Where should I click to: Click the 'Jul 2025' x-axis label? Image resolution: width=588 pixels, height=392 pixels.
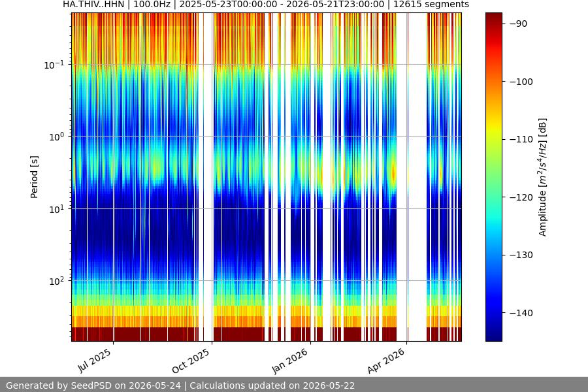95,361
